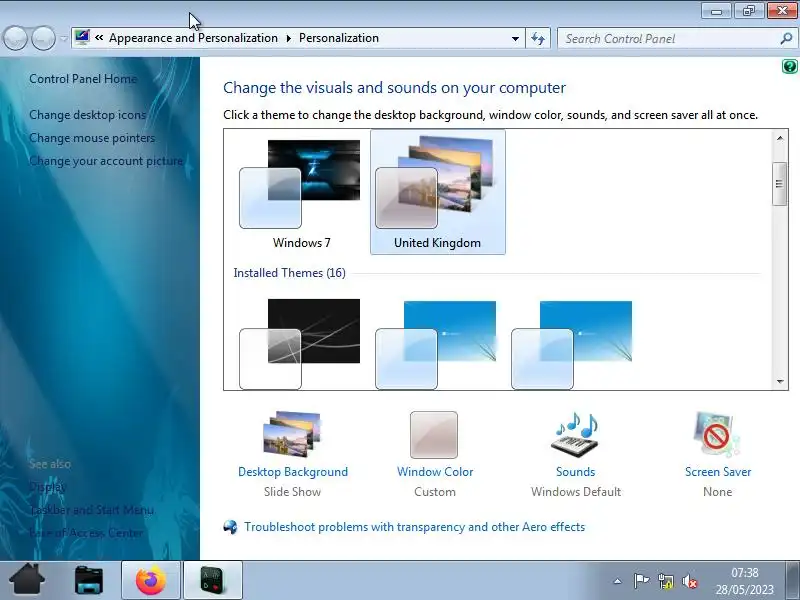Screen dimensions: 800x600
Task: Open Taskbar and Start Menu link
Action: click(x=92, y=510)
